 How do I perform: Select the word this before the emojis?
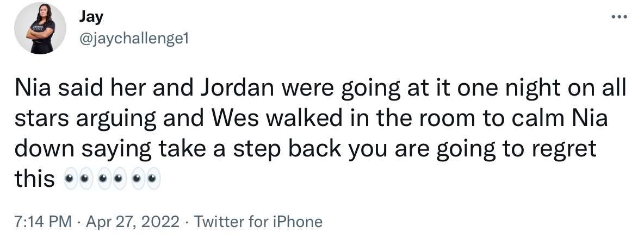coord(35,179)
